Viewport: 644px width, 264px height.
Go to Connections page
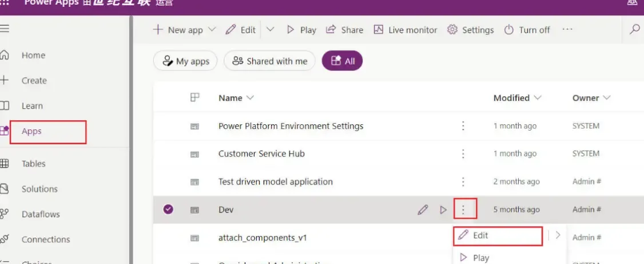(46, 239)
